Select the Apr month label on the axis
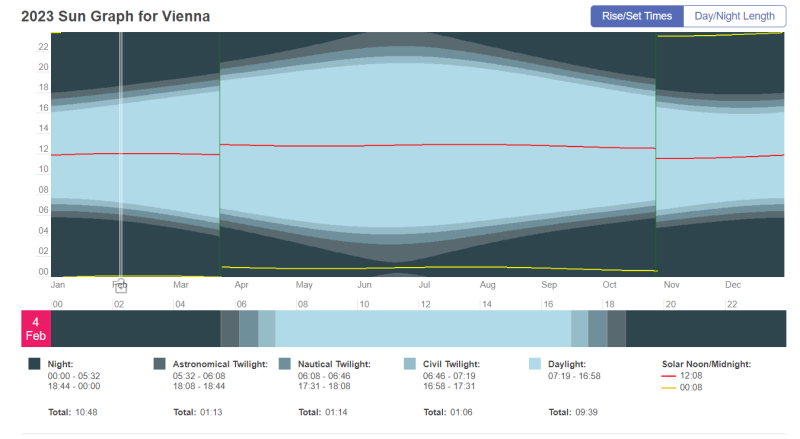 [241, 285]
